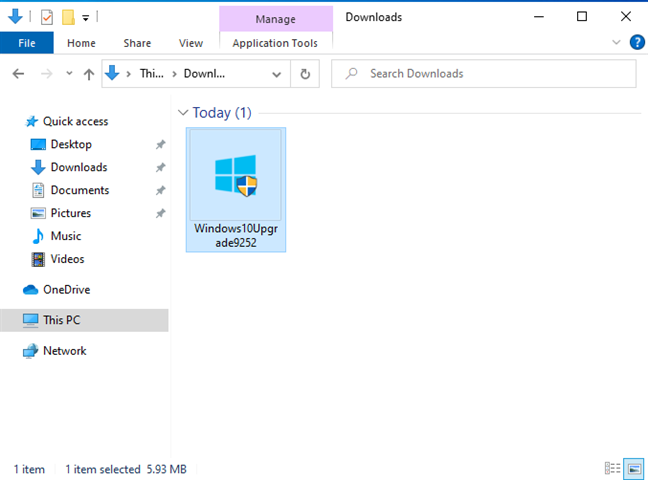Expand the ribbon with the chevron

tap(616, 42)
